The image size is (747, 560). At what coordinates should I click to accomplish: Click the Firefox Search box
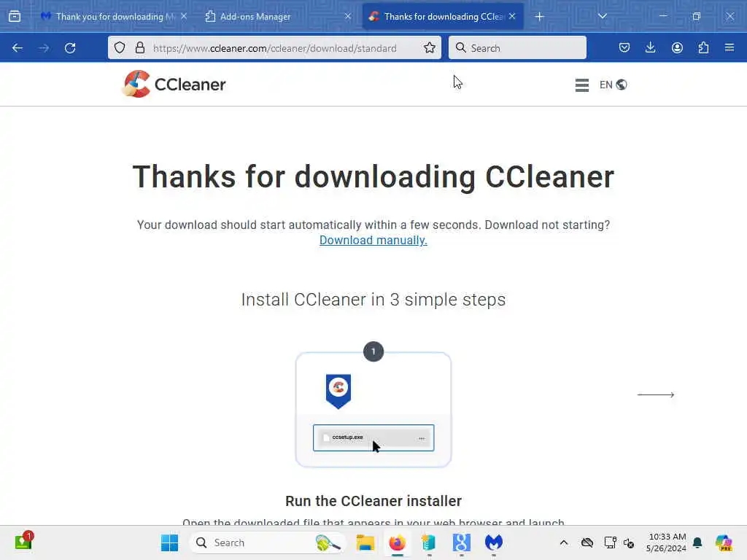517,47
